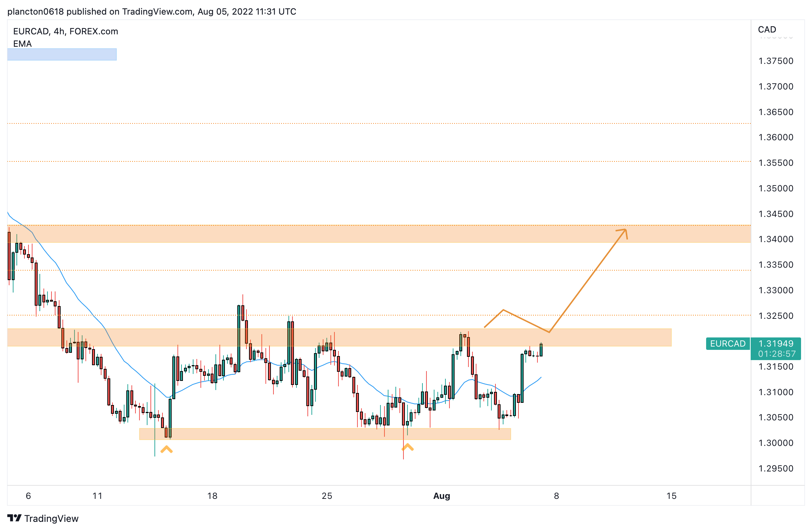
Task: Click the 1.34000 price axis label
Action: (x=776, y=239)
